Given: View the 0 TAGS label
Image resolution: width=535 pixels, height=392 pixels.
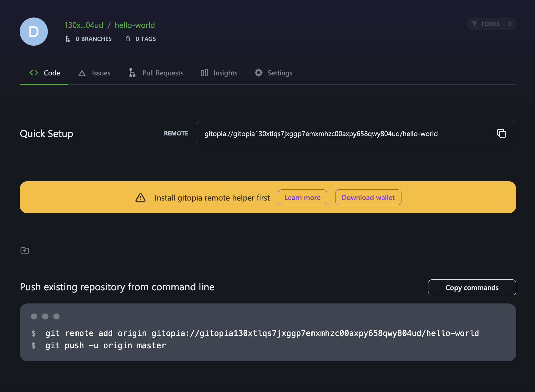Looking at the screenshot, I should (x=146, y=39).
